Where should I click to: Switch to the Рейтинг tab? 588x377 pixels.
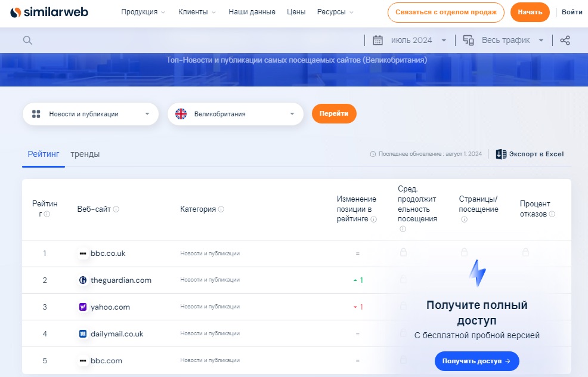44,154
